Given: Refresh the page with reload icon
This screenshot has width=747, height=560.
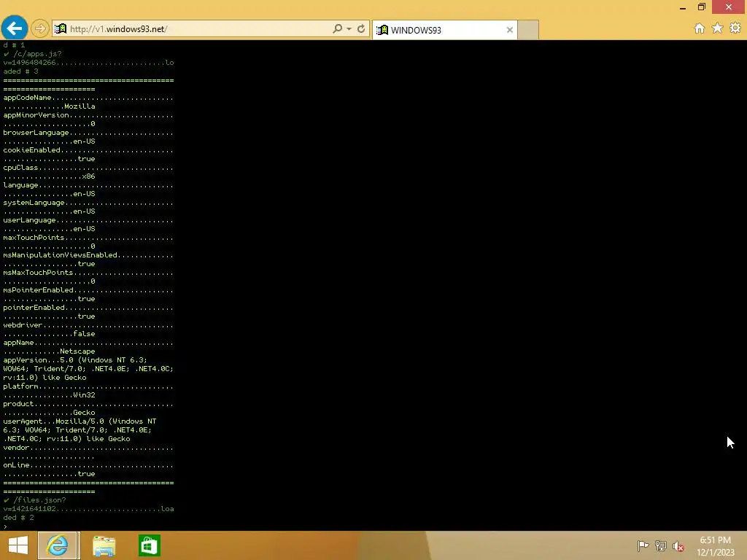Looking at the screenshot, I should tap(361, 28).
